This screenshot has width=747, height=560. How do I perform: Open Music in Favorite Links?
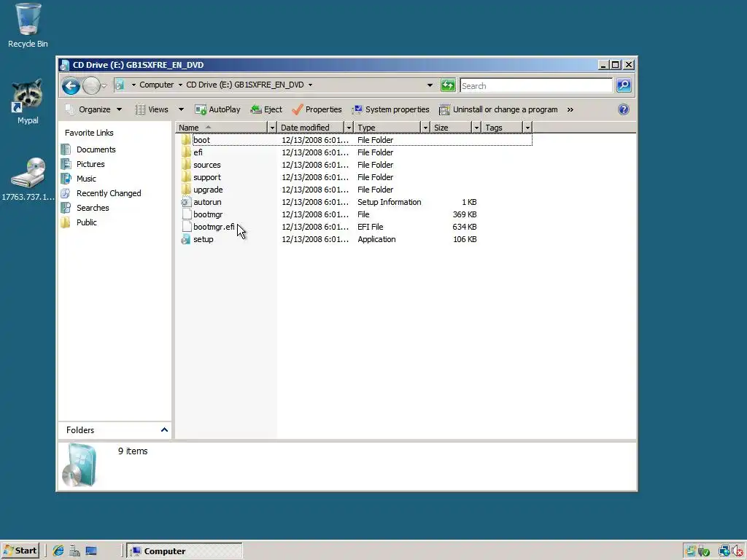click(x=79, y=179)
